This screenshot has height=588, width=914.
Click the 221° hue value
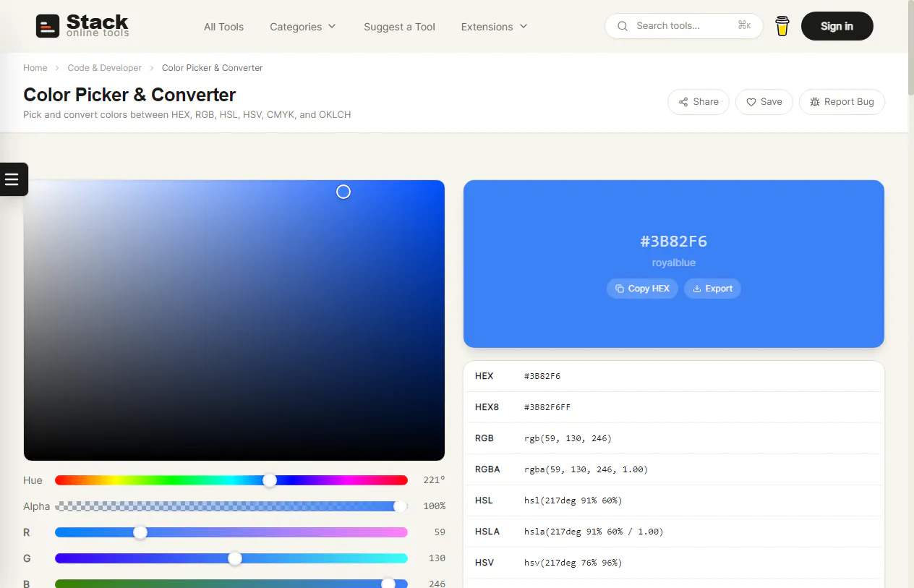tap(434, 480)
